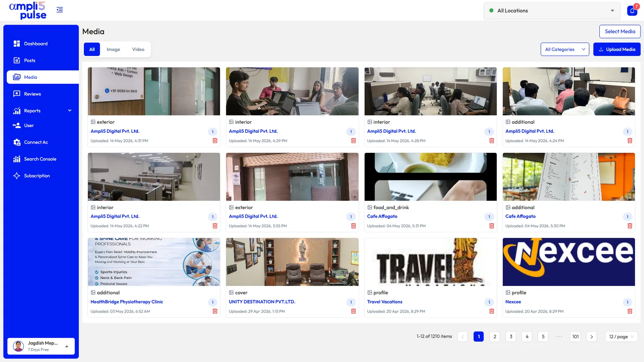Delete the interior photo uploaded 4:22 PM

point(215,226)
